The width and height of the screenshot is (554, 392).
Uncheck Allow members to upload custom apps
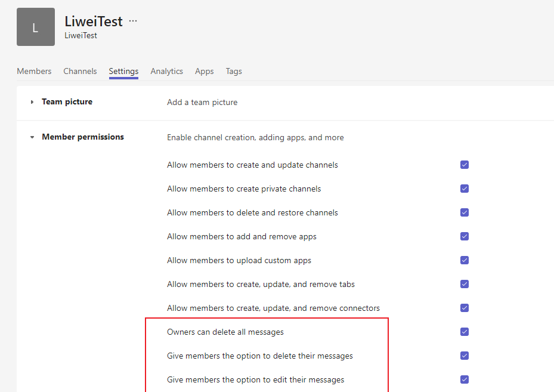click(465, 260)
